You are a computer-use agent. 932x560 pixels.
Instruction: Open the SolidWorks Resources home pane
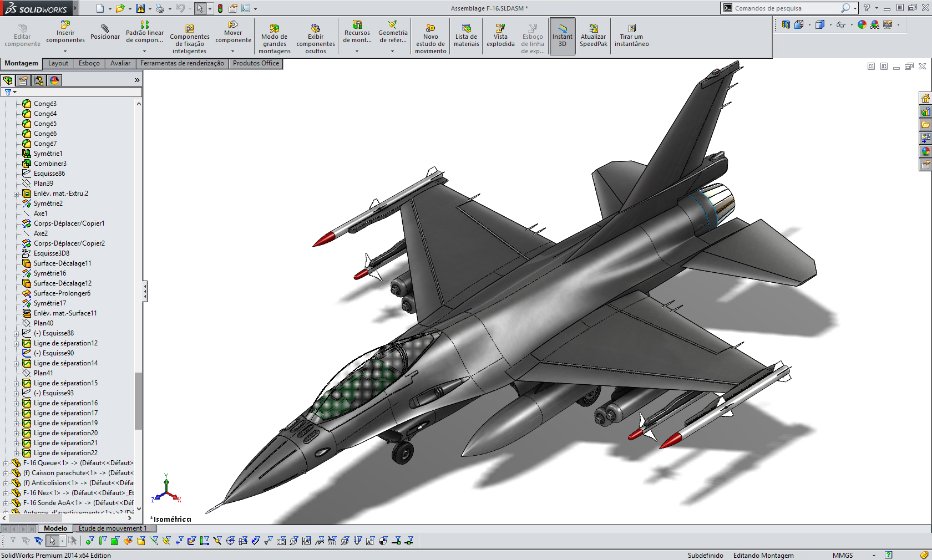point(925,99)
